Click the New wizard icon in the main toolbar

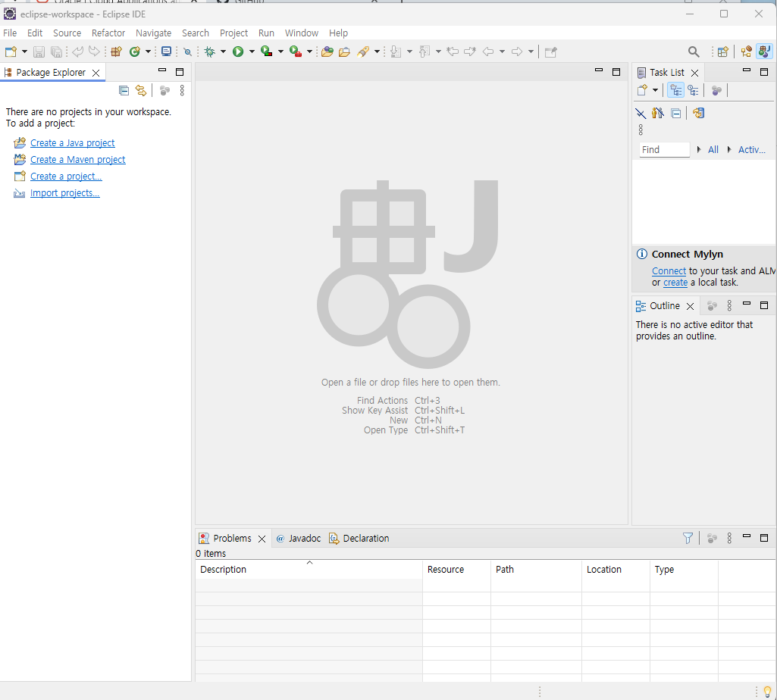click(11, 52)
